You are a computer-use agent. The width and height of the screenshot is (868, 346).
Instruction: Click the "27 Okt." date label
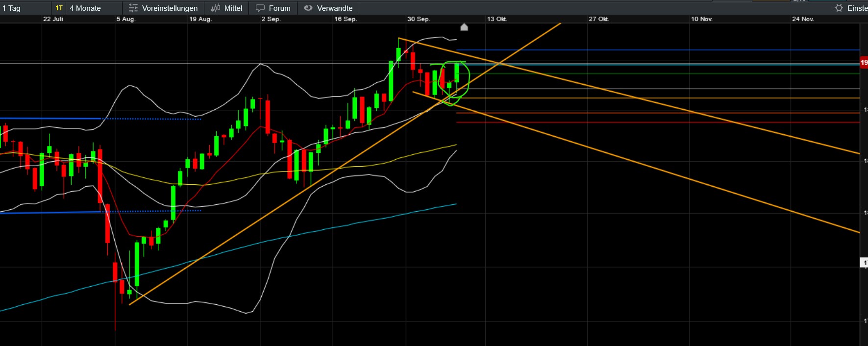[599, 19]
